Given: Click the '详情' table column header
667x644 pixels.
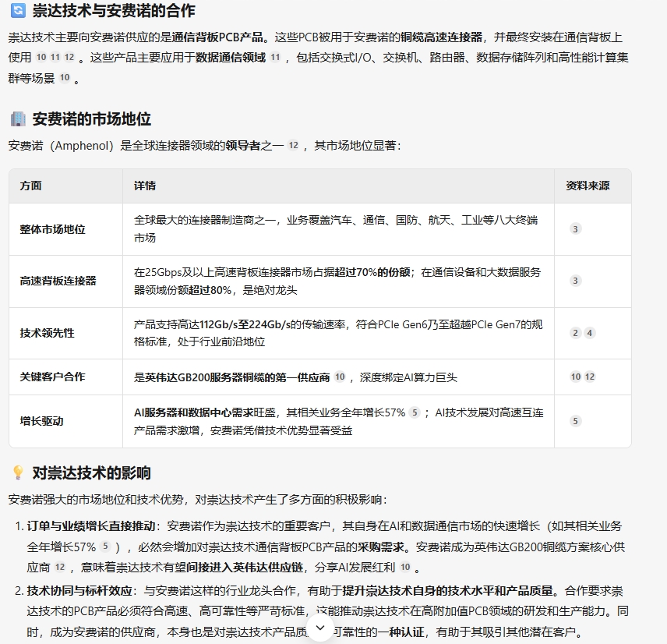Looking at the screenshot, I should (x=145, y=186).
